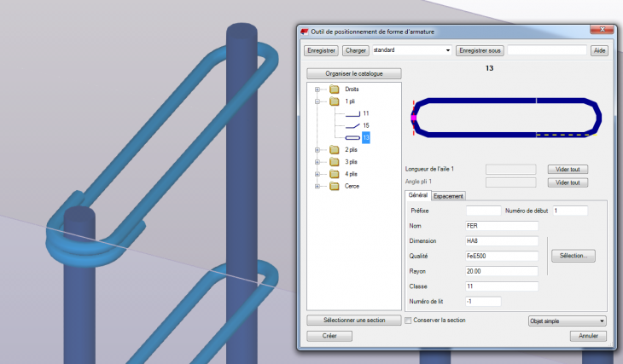623x364 pixels.
Task: Collapse the 1 pli folder node
Action: click(317, 101)
